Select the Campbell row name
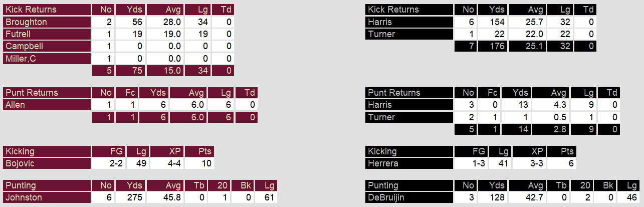Screen dimensions: 644x207 (47, 46)
